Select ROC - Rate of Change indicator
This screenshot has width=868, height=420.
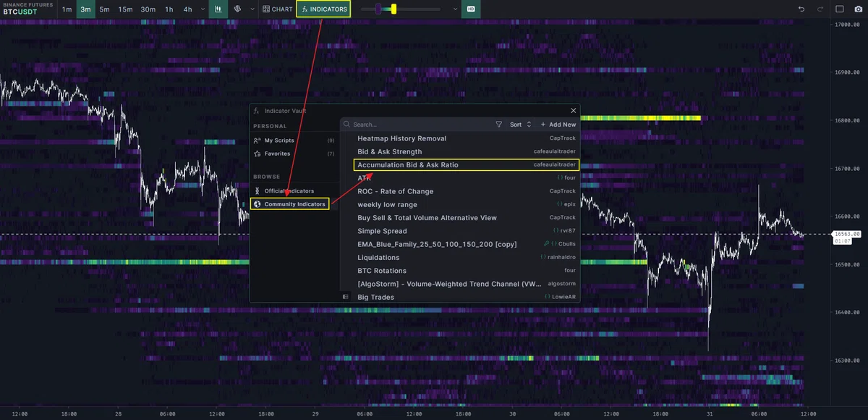(466, 191)
